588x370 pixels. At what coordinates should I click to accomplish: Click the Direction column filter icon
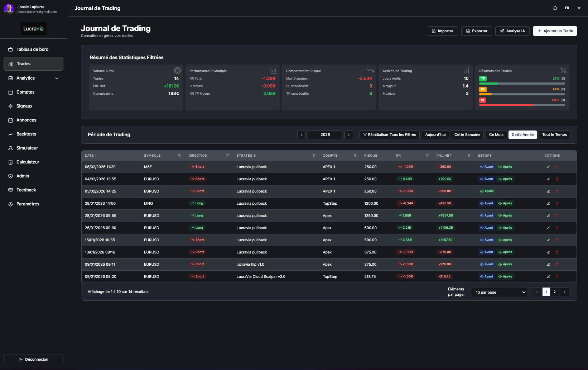pyautogui.click(x=227, y=156)
